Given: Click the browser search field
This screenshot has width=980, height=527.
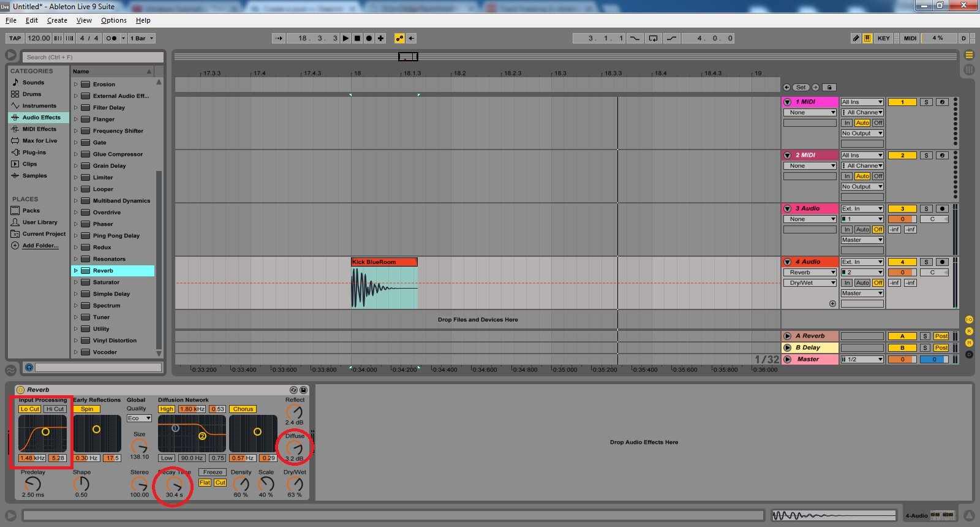Looking at the screenshot, I should [94, 57].
